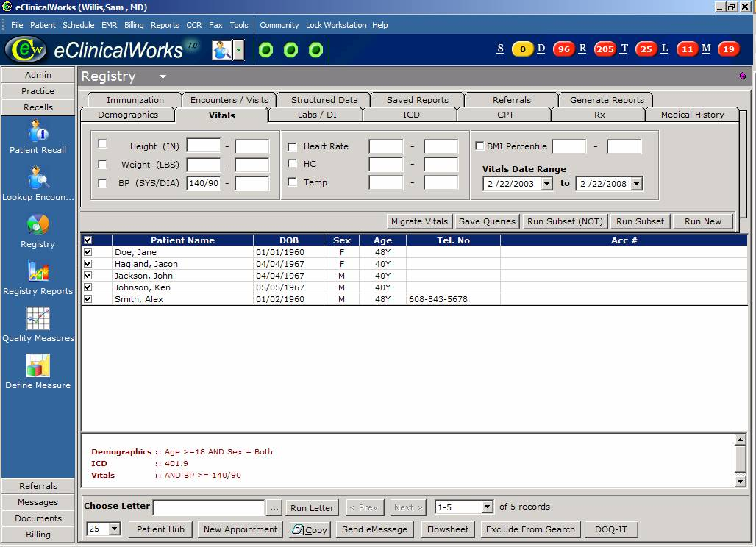Enable the BP (SYS/DIA) checkbox
This screenshot has width=756, height=547.
point(102,183)
